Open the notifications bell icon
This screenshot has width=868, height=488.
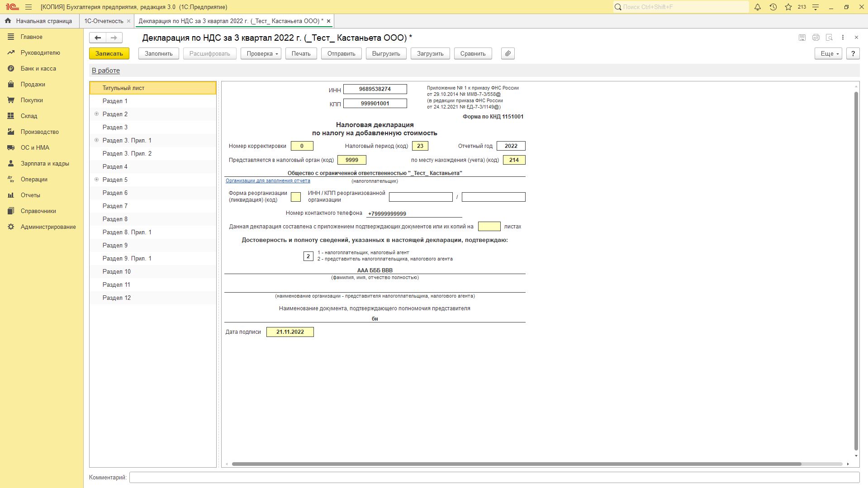coord(758,7)
